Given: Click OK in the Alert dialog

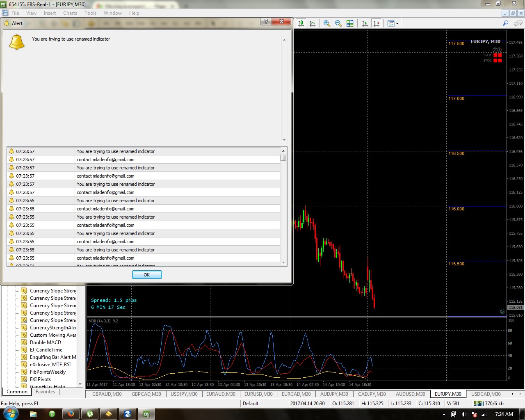Looking at the screenshot, I should coord(147,275).
